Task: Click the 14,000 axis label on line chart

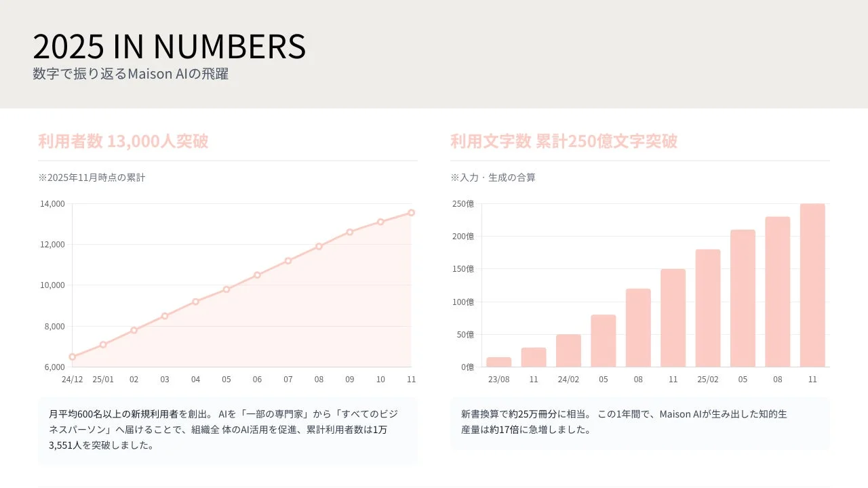Action: 53,203
